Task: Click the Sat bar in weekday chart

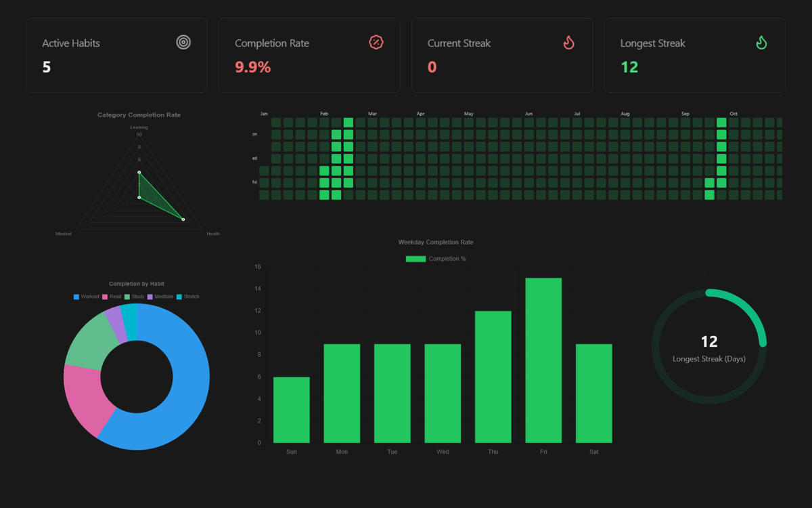Action: pyautogui.click(x=594, y=394)
